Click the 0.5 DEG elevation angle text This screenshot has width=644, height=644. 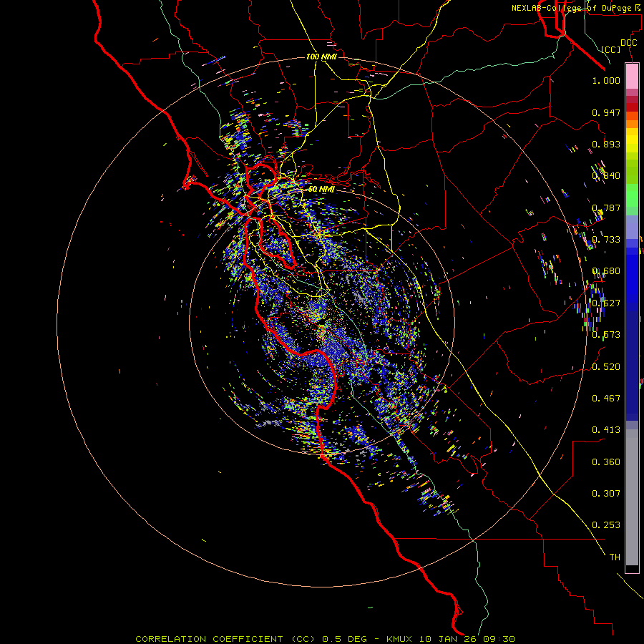[x=345, y=639]
